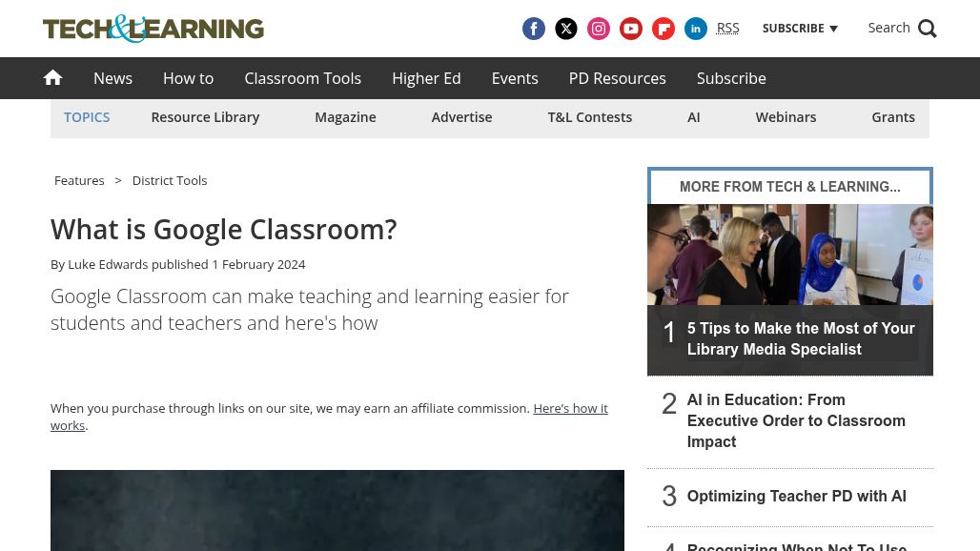Click the 'MORE FROM TECH & LEARNING...' heading
The image size is (980, 551).
point(790,187)
